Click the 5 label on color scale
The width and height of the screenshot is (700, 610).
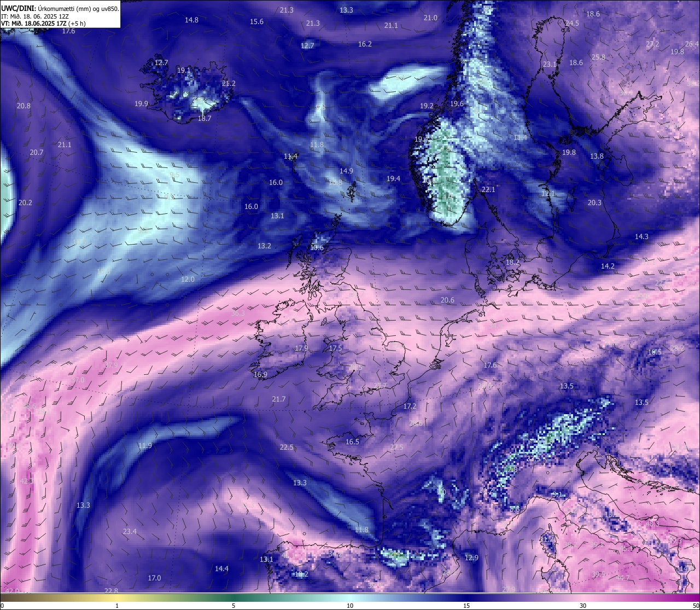[234, 606]
